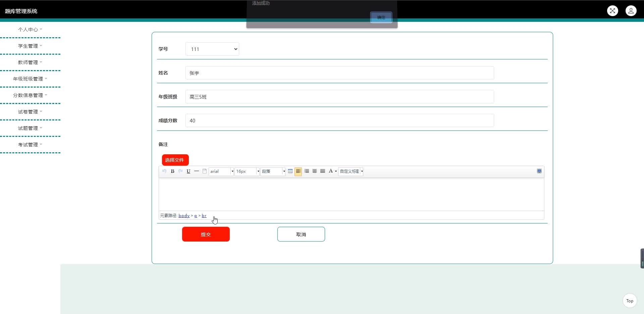
Task: Open the editor fullscreen mode icon
Action: pyautogui.click(x=539, y=171)
